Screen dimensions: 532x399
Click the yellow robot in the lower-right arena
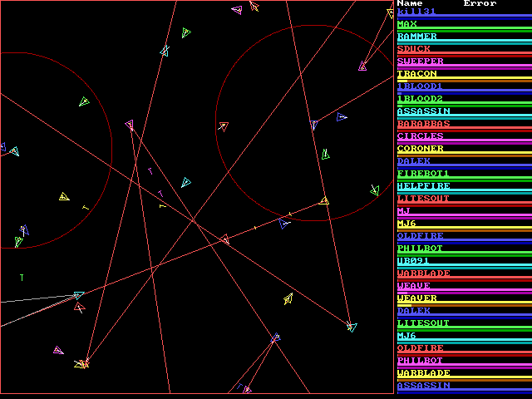click(x=288, y=298)
